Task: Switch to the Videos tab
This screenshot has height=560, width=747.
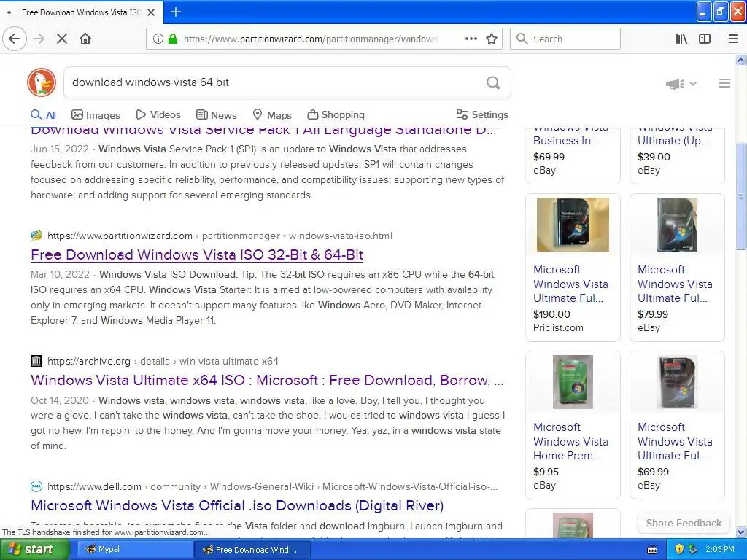Action: [x=158, y=114]
